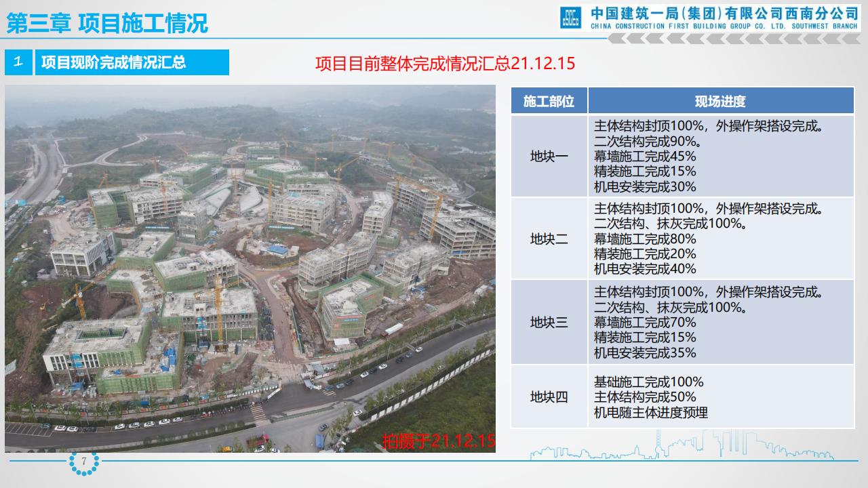Screen dimensions: 868x488
Task: Select the row label '地块四'
Action: click(x=549, y=396)
